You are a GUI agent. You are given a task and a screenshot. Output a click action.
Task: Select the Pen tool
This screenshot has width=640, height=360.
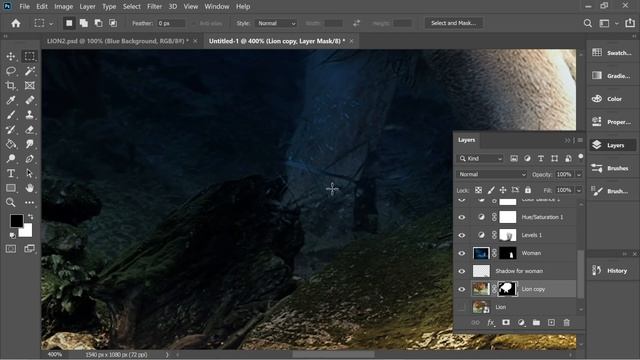click(29, 159)
